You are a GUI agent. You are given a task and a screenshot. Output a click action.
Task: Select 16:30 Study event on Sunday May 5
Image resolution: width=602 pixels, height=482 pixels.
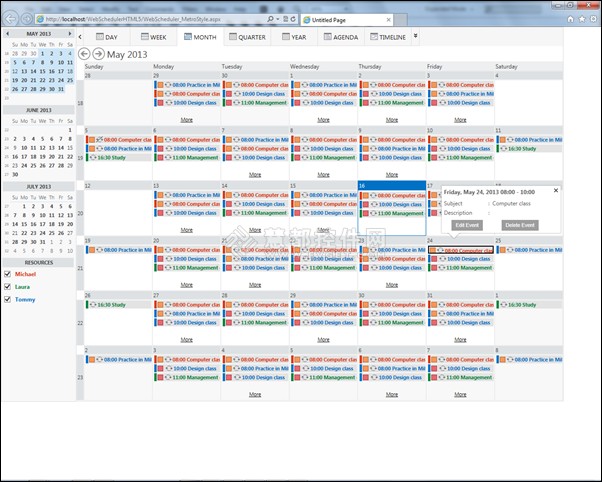click(119, 157)
